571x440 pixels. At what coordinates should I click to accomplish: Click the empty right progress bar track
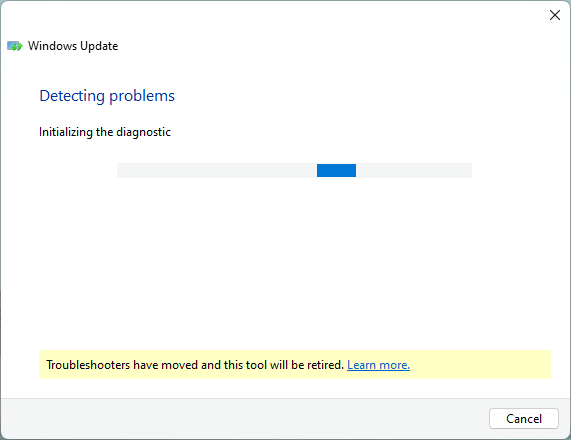click(x=414, y=170)
